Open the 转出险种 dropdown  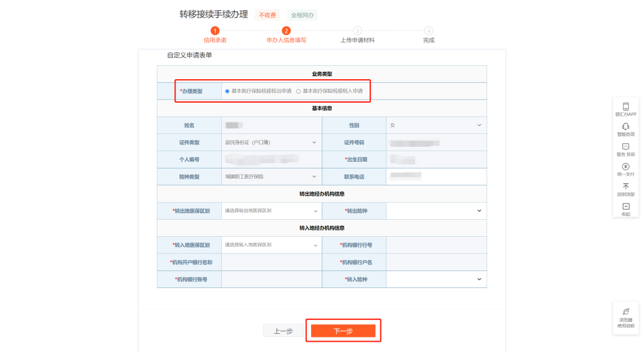(436, 211)
